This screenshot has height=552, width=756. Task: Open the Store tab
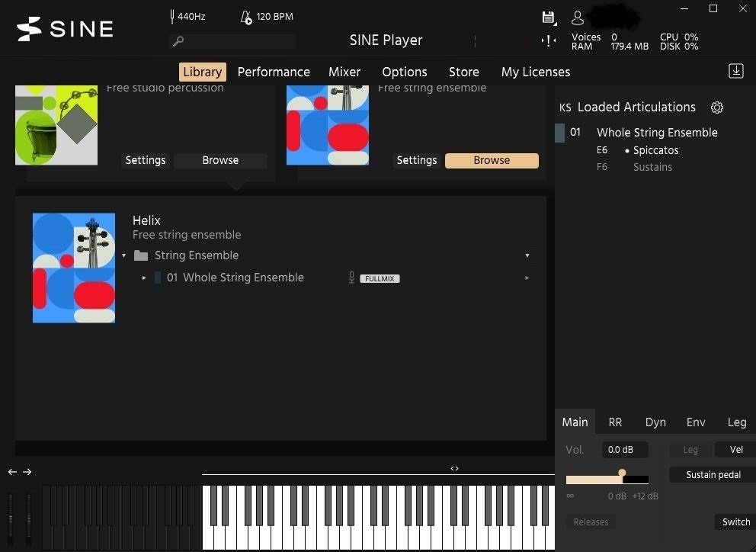pos(463,72)
